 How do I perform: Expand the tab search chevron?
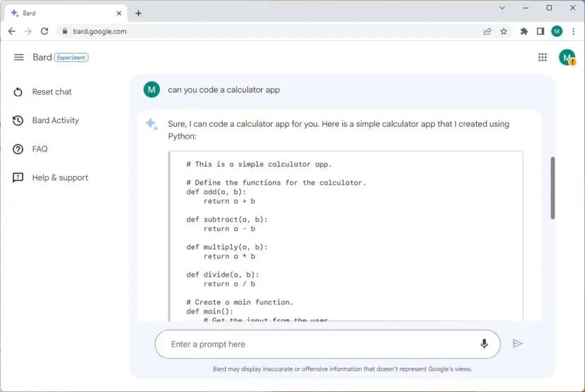click(502, 8)
